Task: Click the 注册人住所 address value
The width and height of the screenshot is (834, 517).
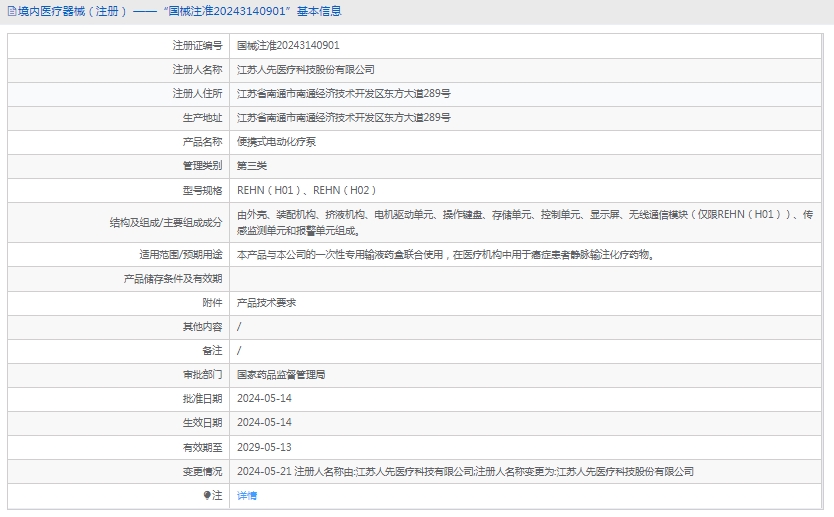Action: click(x=343, y=94)
